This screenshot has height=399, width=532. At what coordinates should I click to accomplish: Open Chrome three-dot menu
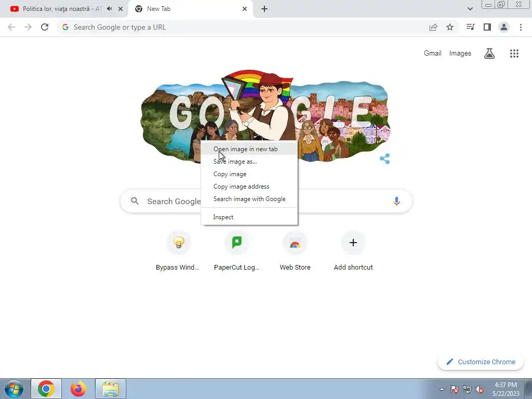[x=521, y=27]
